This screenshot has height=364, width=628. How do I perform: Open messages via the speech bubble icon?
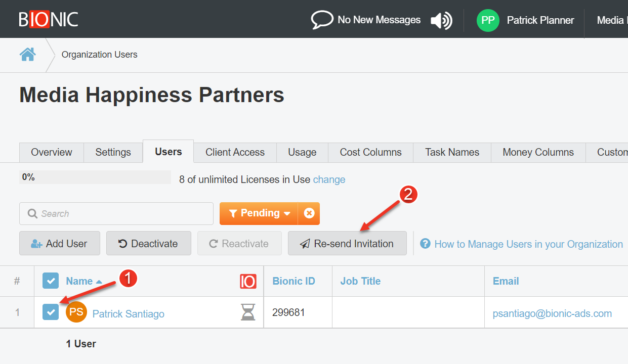(x=322, y=20)
